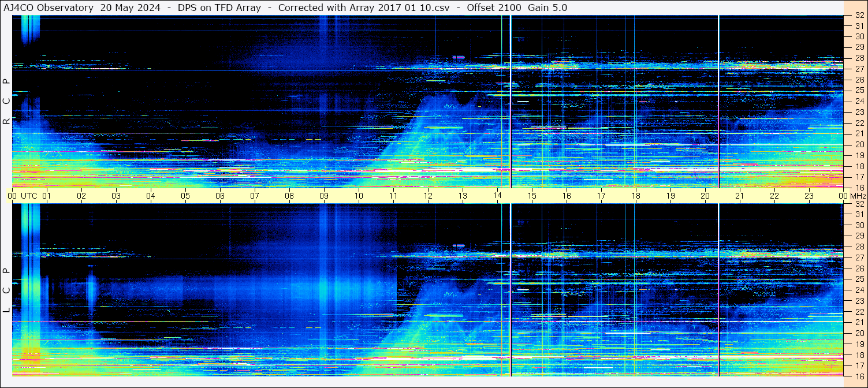Select the Gain 5.0 text in header
868x388 pixels.
pyautogui.click(x=547, y=8)
